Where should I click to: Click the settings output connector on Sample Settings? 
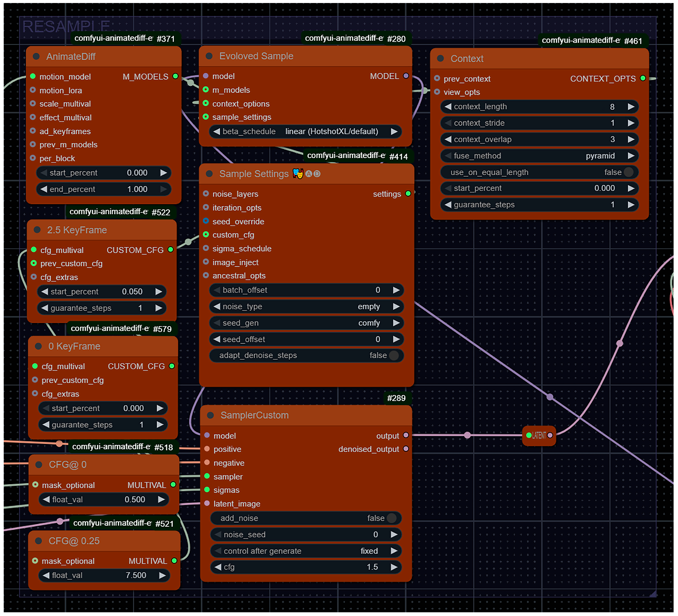(x=408, y=194)
